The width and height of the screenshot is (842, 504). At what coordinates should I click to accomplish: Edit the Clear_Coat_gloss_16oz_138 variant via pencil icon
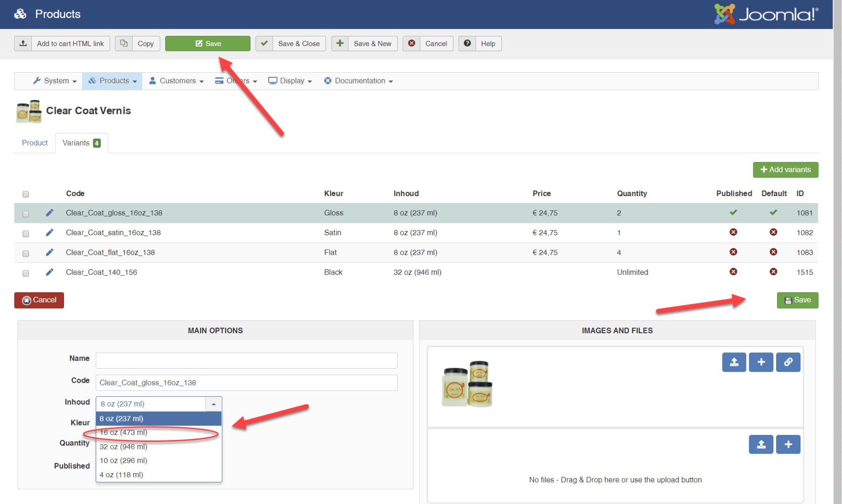(x=49, y=213)
